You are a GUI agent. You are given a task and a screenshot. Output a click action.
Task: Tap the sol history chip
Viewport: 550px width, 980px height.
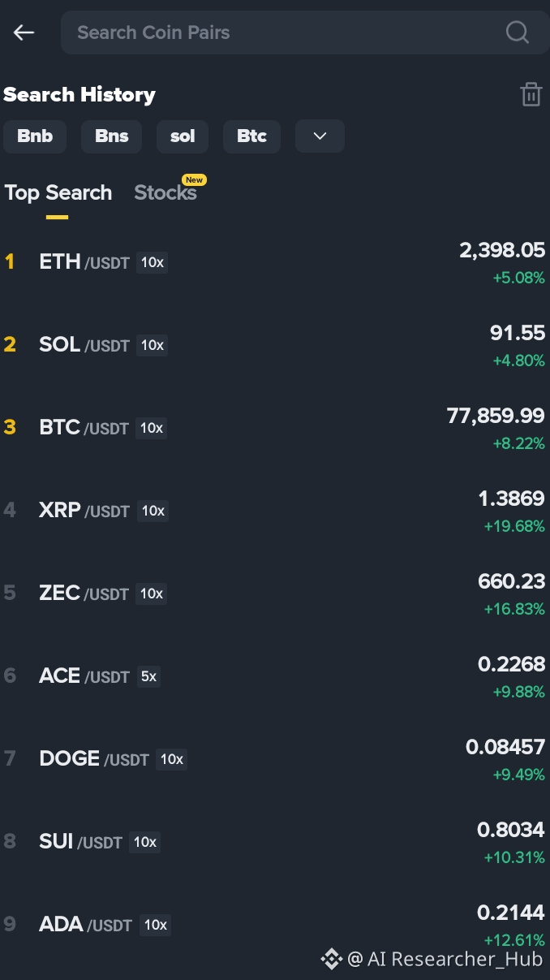click(x=183, y=136)
